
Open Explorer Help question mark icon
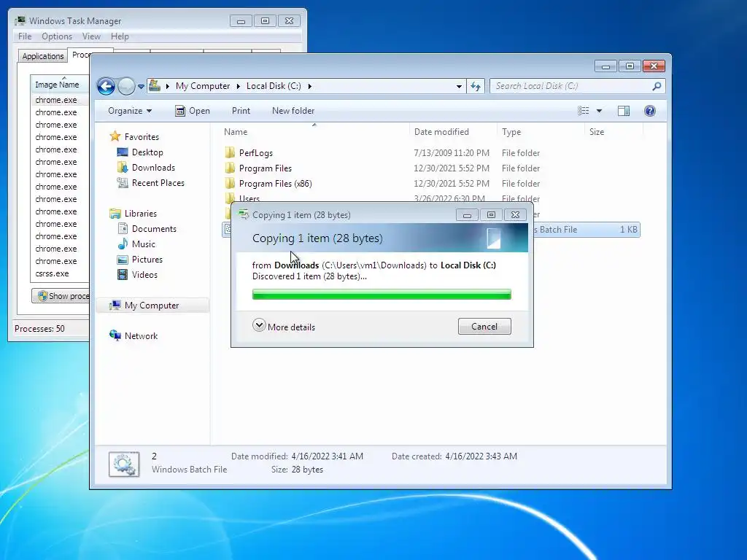(650, 111)
